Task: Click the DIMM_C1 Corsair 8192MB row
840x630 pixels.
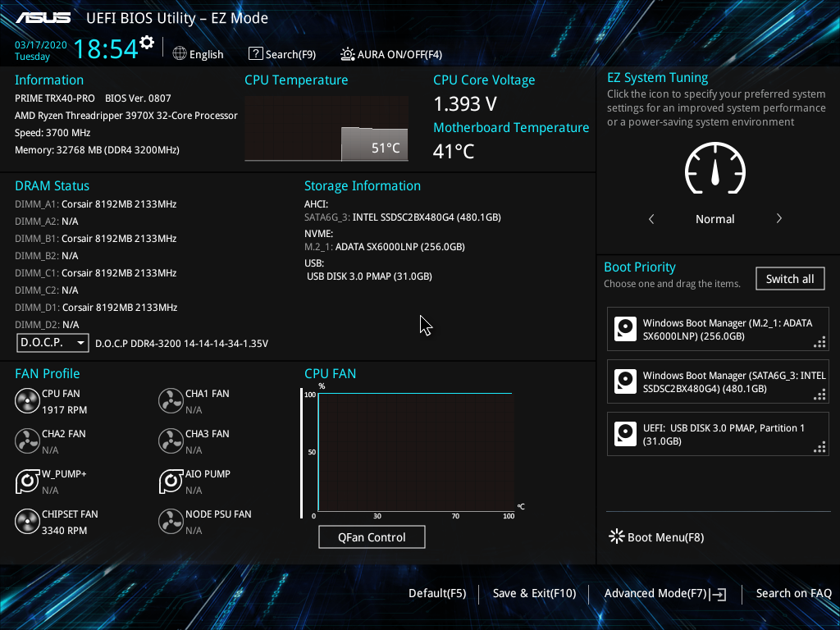Action: pyautogui.click(x=96, y=272)
